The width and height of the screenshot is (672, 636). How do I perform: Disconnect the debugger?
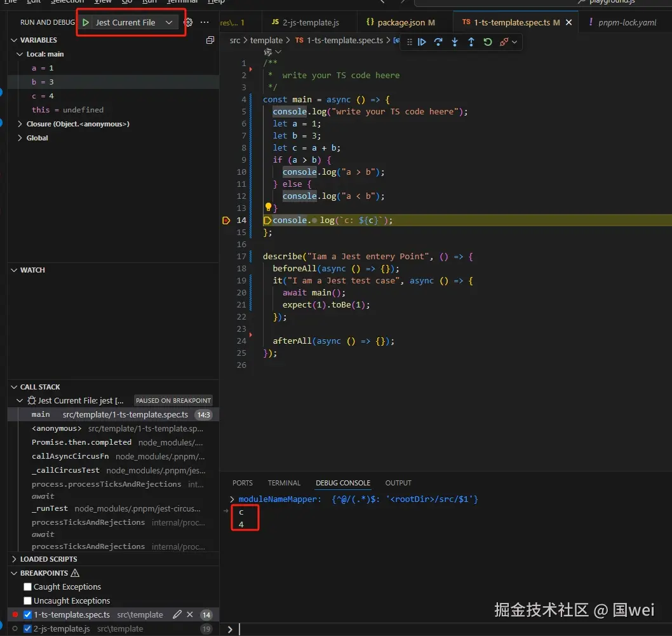(x=504, y=42)
